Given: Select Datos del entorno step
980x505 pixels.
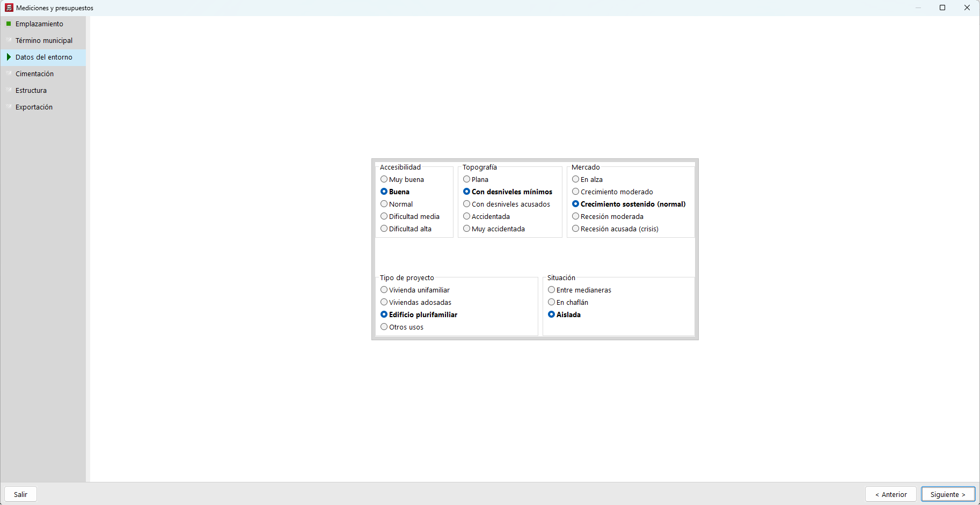Looking at the screenshot, I should pyautogui.click(x=43, y=57).
